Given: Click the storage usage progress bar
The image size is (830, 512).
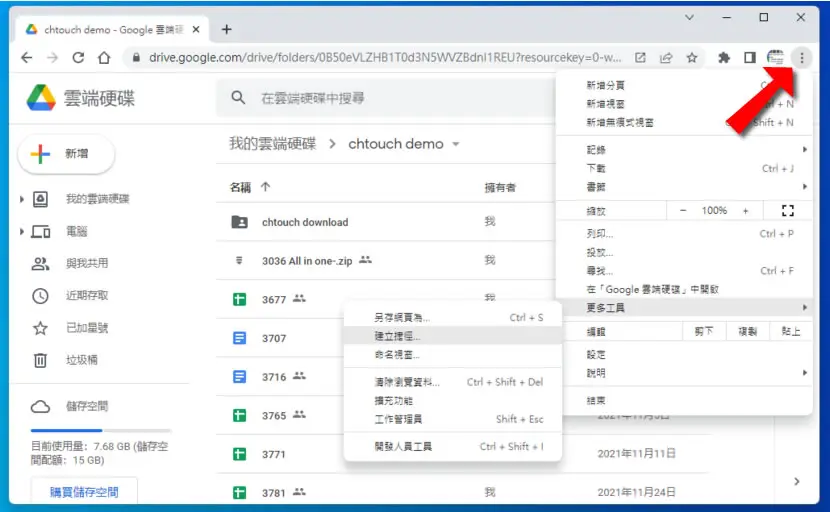Looking at the screenshot, I should pyautogui.click(x=101, y=430).
